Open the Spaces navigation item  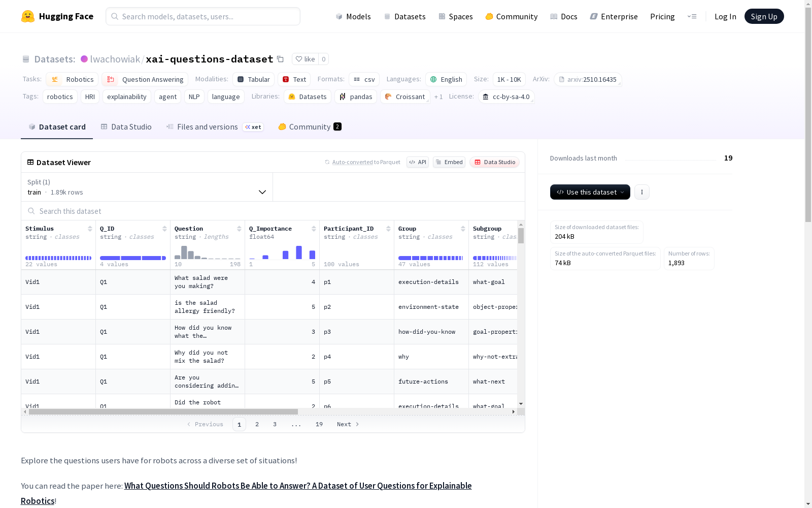456,16
